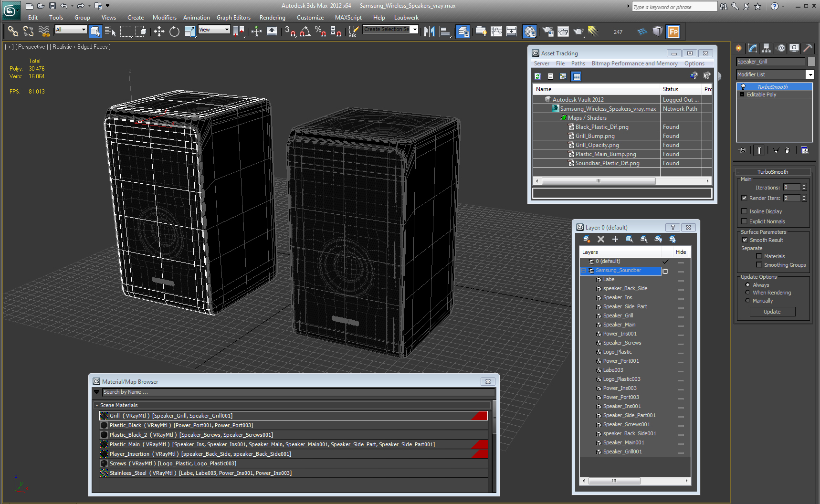This screenshot has height=504, width=820.
Task: Add selected objects to layer plus icon
Action: (x=615, y=239)
